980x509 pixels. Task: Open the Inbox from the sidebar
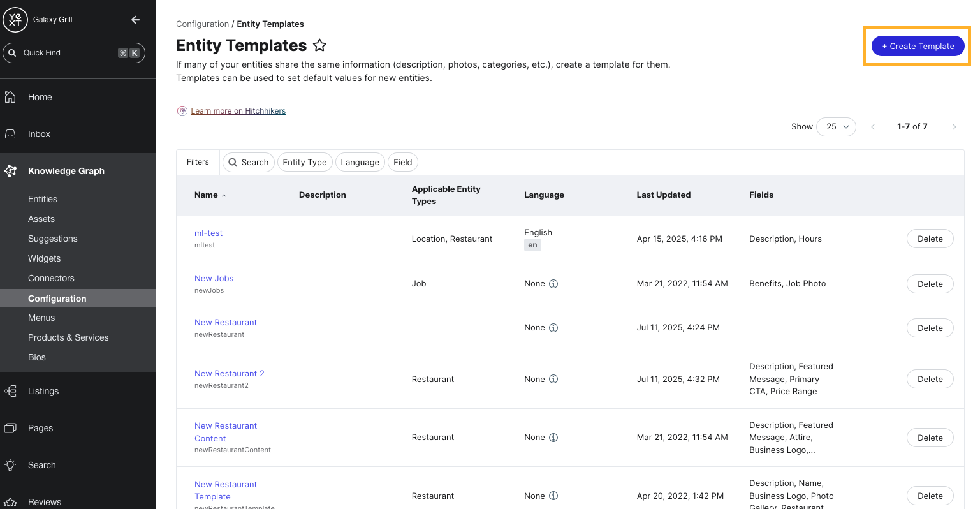(x=10, y=134)
